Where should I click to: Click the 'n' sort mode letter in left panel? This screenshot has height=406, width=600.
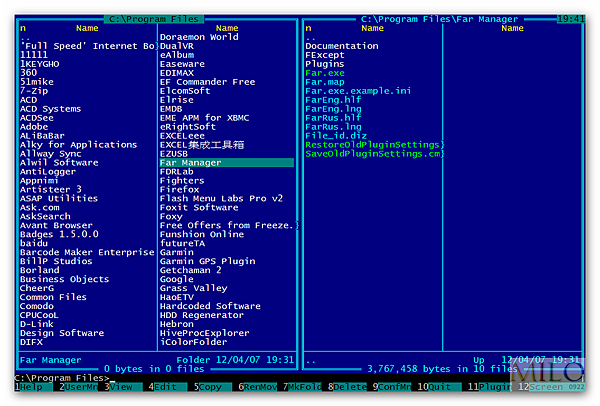23,28
